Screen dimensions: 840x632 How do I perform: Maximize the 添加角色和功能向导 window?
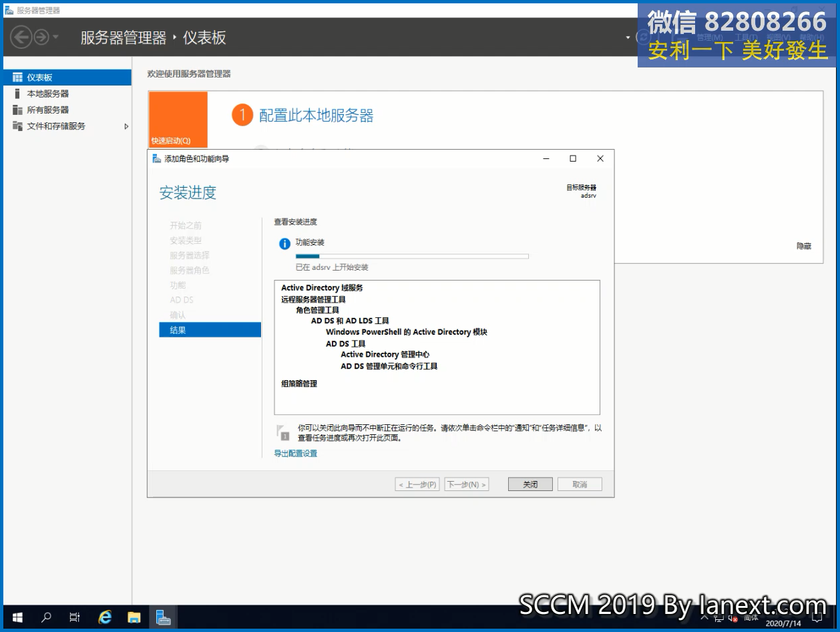(573, 159)
